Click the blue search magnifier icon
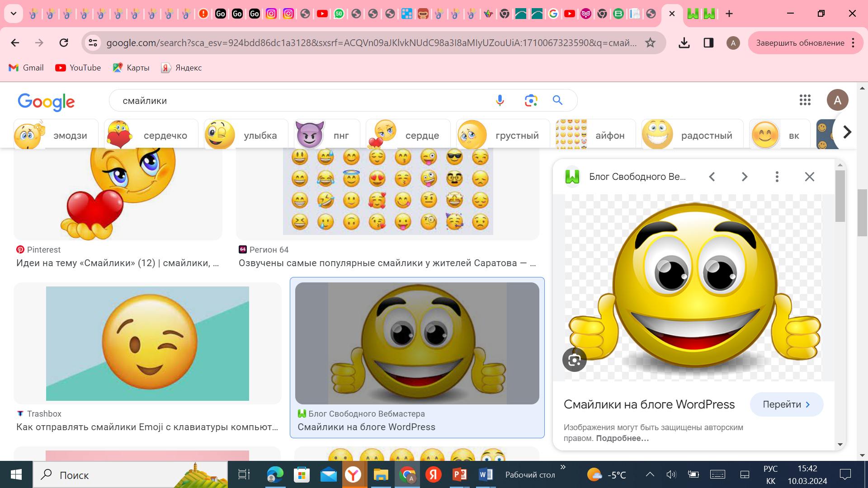 [557, 100]
